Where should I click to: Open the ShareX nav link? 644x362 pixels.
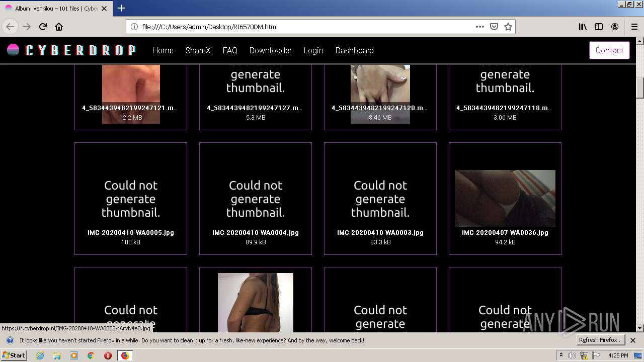pos(198,50)
